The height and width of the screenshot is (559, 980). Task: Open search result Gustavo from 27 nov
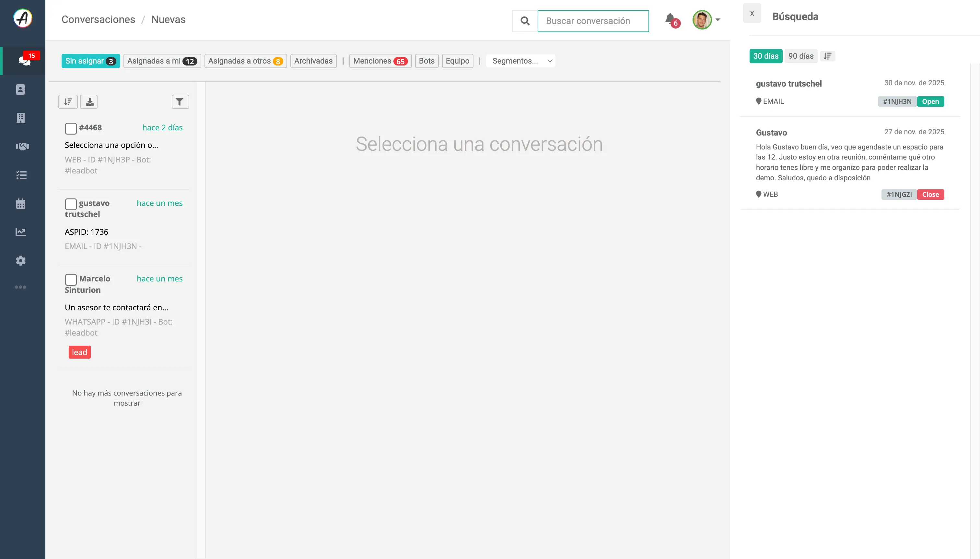click(x=849, y=163)
